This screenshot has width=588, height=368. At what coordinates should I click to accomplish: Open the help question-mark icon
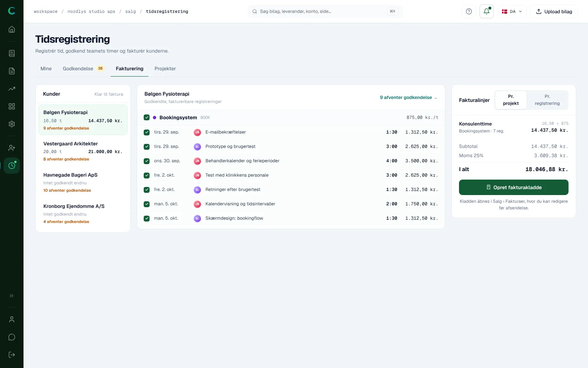coord(469,11)
